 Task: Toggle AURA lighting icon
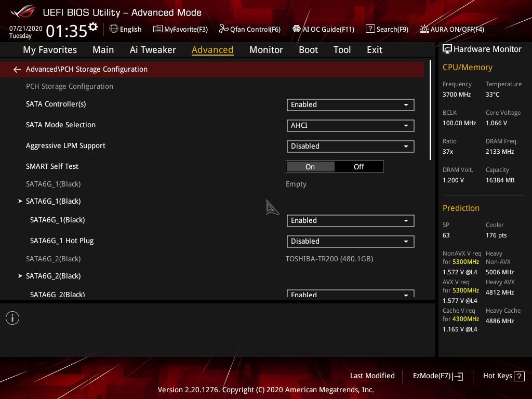(x=424, y=29)
